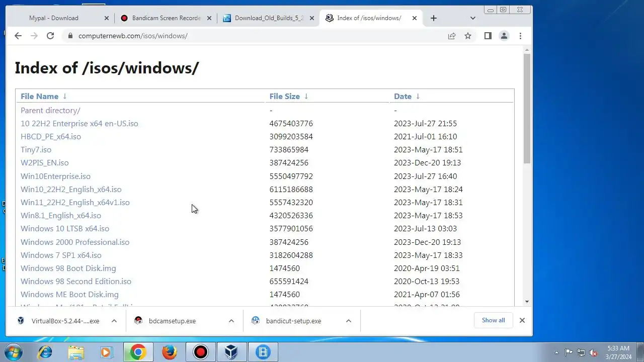Open a new tab with plus
The image size is (644, 362).
(x=434, y=18)
